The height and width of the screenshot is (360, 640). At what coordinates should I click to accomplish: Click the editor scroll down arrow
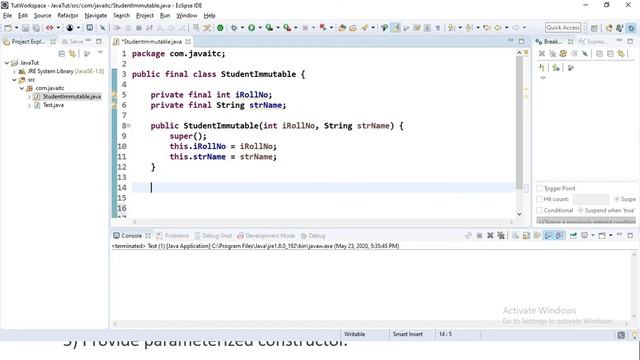pos(519,214)
